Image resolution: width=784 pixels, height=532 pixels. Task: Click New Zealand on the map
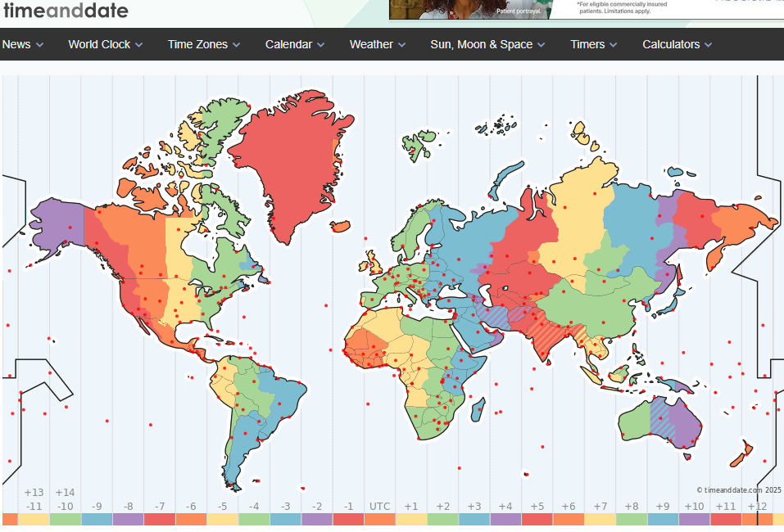(741, 453)
